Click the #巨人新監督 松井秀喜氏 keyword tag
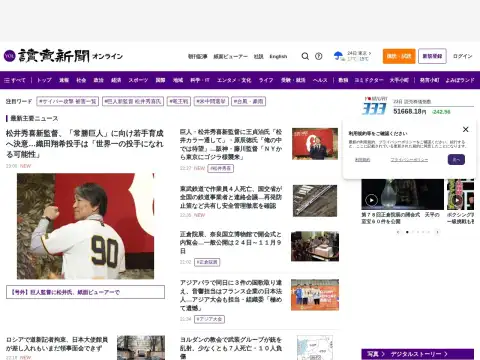Screen dimensions: 480x360 (133, 101)
